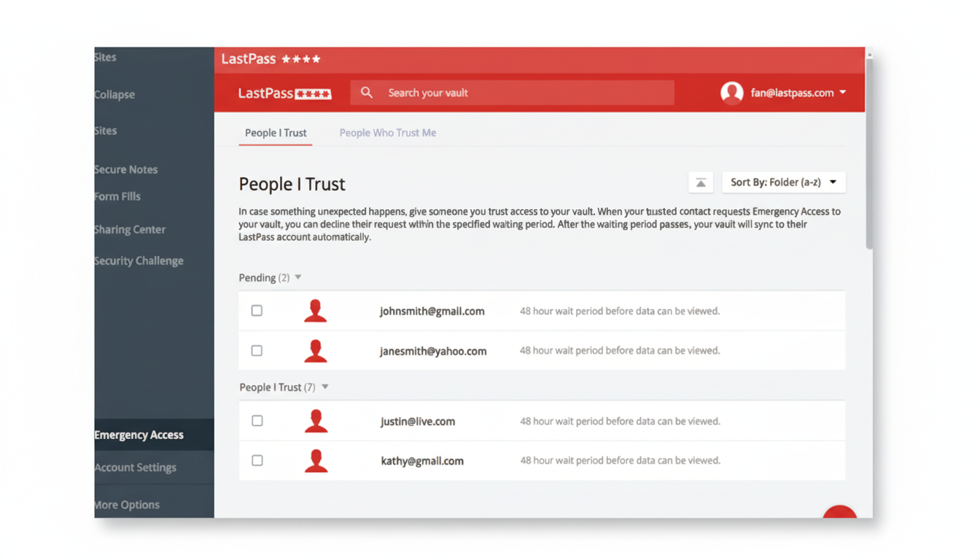This screenshot has width=980, height=560.
Task: Collapse the Pending (2) section
Action: point(298,278)
